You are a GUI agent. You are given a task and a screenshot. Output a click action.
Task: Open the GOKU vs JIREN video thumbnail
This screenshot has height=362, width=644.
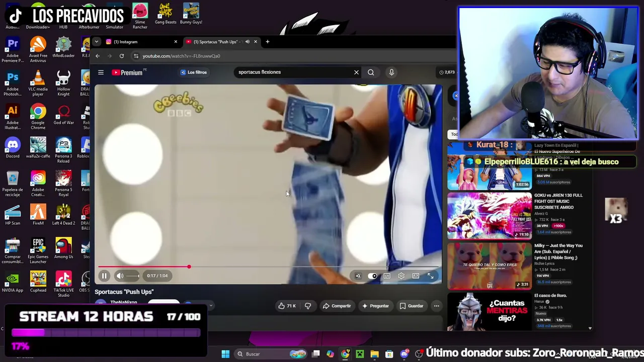(489, 216)
